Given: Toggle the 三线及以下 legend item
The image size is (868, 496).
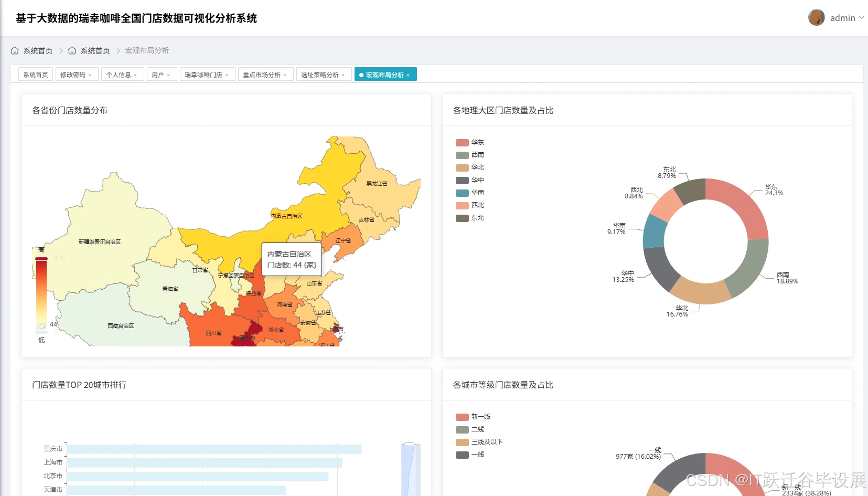Looking at the screenshot, I should (479, 442).
